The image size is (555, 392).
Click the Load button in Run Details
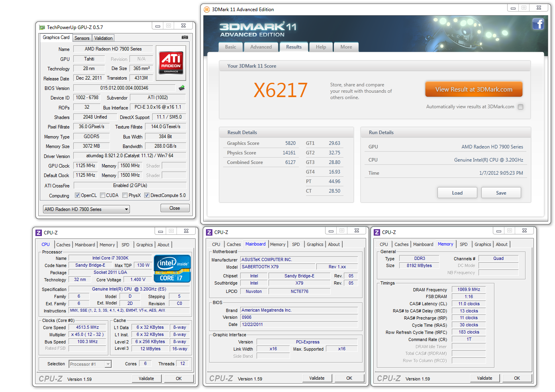[457, 193]
